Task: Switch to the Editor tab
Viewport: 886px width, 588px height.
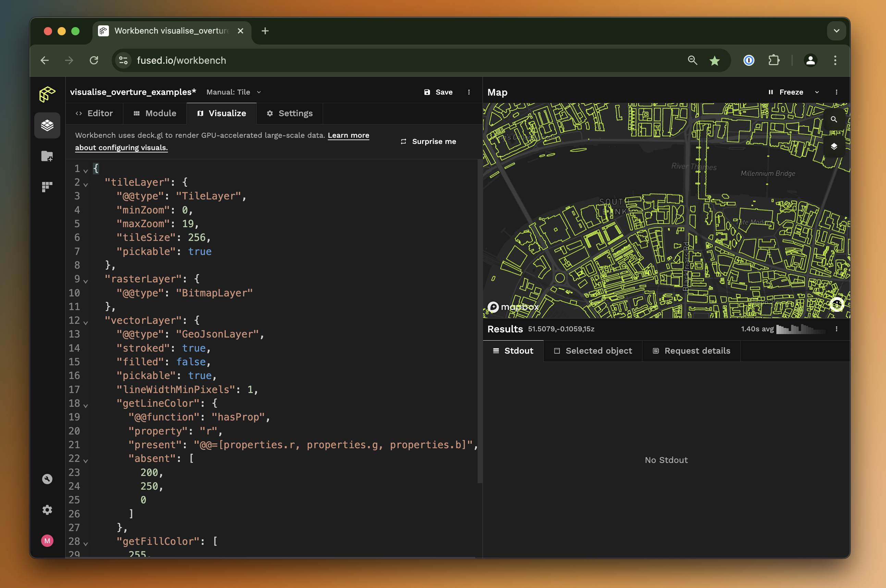Action: click(94, 113)
